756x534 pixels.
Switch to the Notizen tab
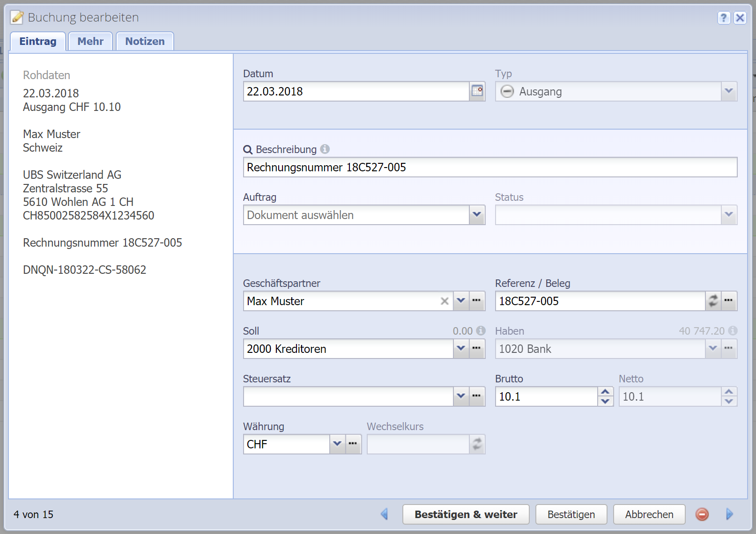click(x=145, y=41)
